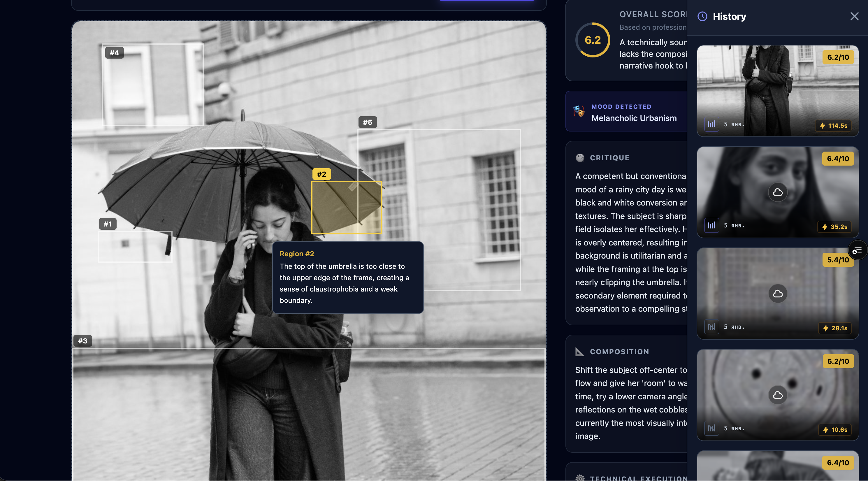The height and width of the screenshot is (481, 868).
Task: Close the History panel
Action: coord(855,16)
